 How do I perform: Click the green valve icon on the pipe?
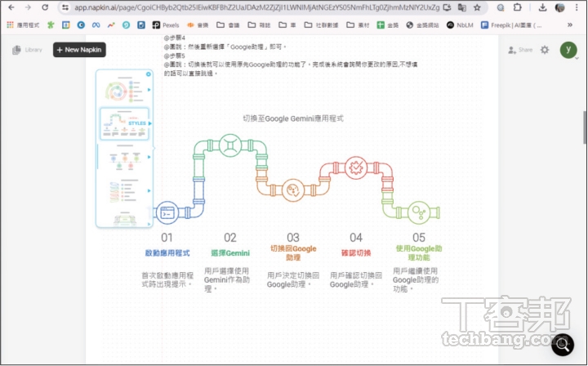click(229, 145)
